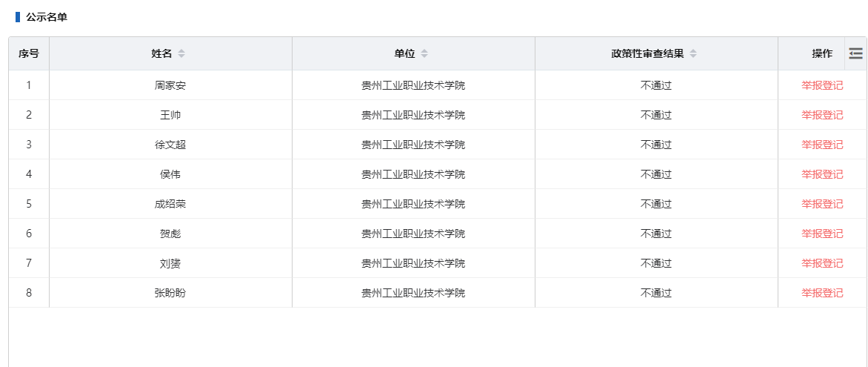Click 举报登记 for 王帅

pyautogui.click(x=822, y=115)
